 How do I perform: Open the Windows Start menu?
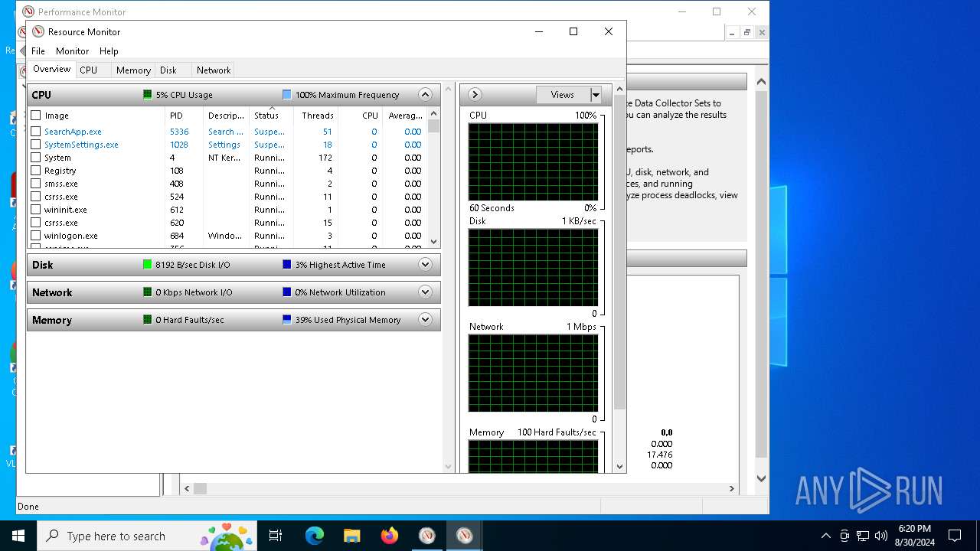point(18,536)
